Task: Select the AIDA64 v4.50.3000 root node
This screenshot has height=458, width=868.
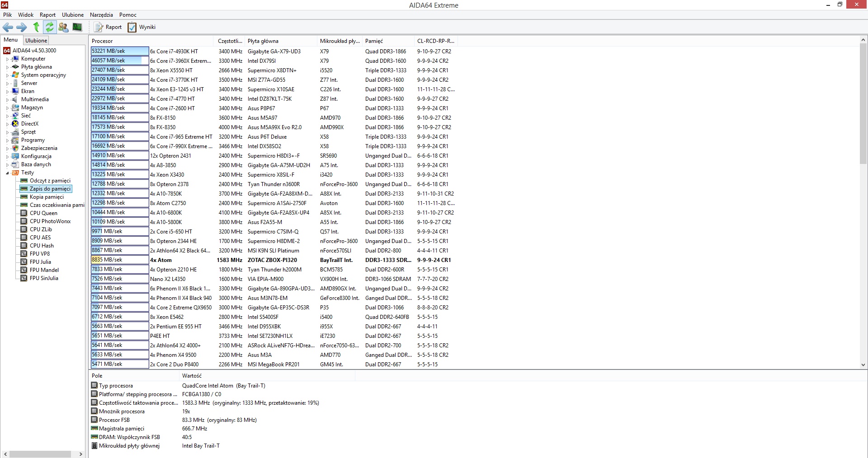Action: (34, 51)
